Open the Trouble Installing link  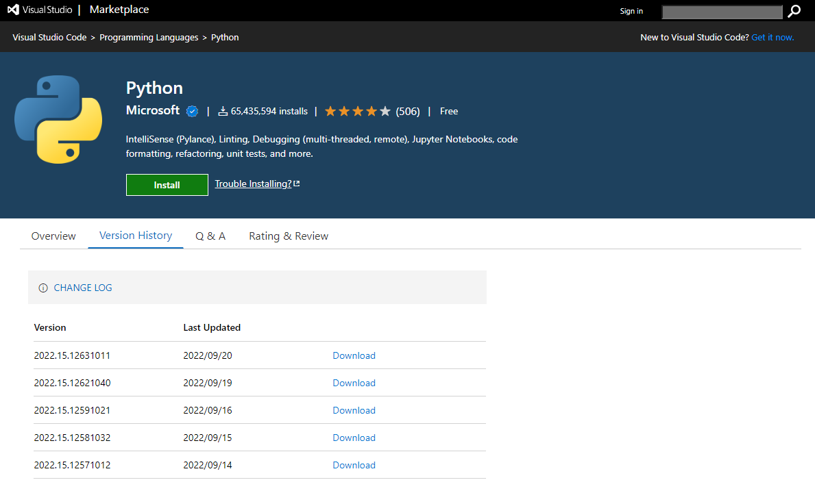click(253, 184)
